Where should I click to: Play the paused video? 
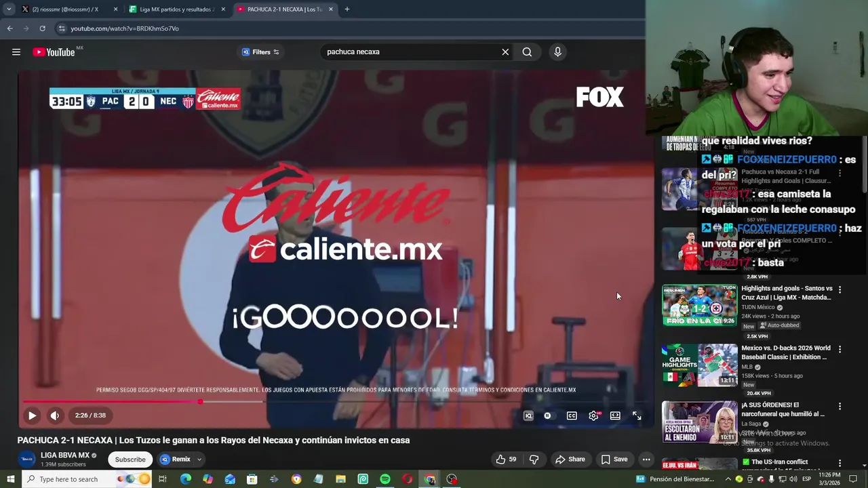click(x=32, y=415)
